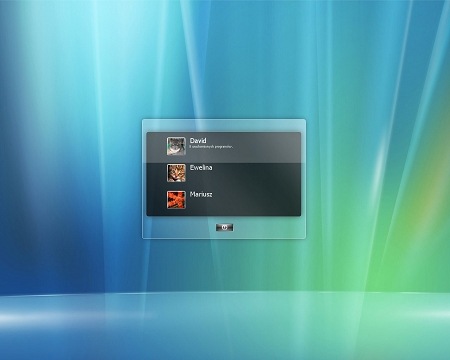The image size is (450, 360).
Task: Select the Mariusz user name
Action: 201,194
